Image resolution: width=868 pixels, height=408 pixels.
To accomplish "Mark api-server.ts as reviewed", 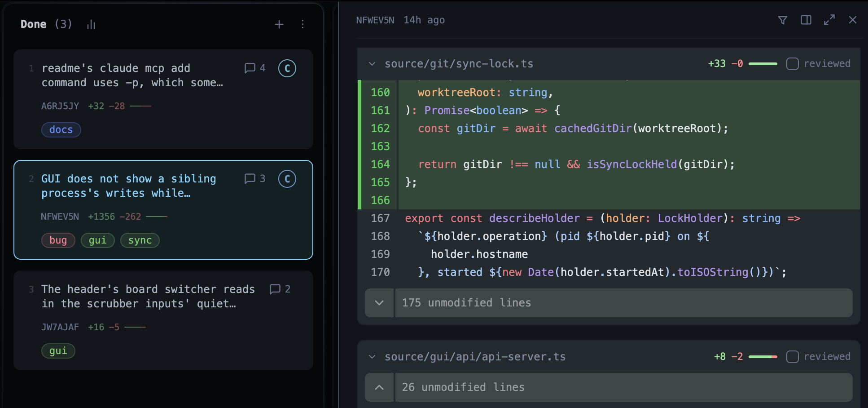I will coord(793,357).
